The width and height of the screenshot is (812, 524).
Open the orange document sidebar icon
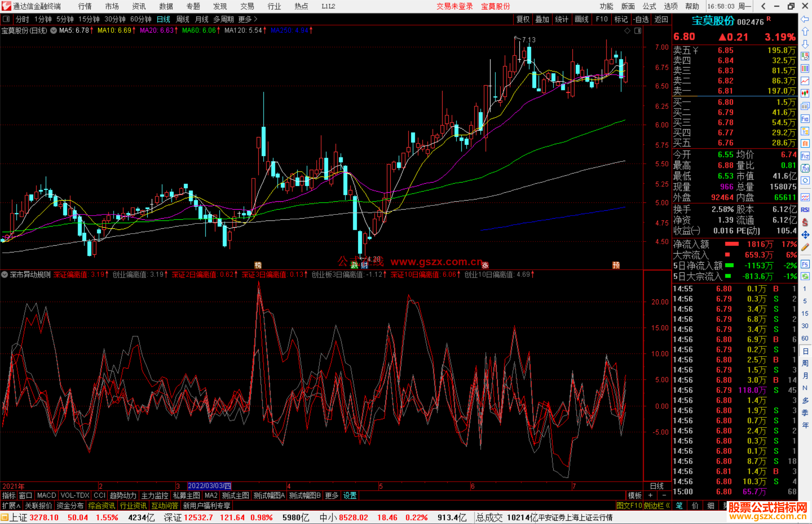point(805,143)
